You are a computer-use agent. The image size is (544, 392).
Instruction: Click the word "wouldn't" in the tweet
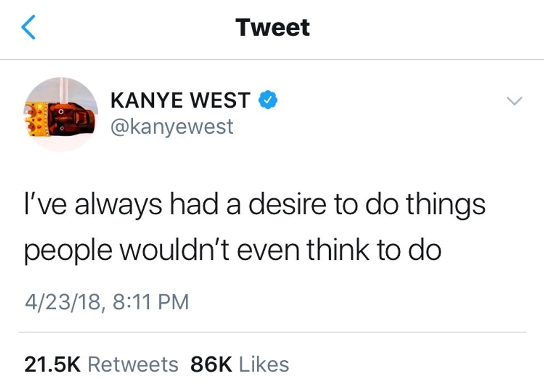174,250
